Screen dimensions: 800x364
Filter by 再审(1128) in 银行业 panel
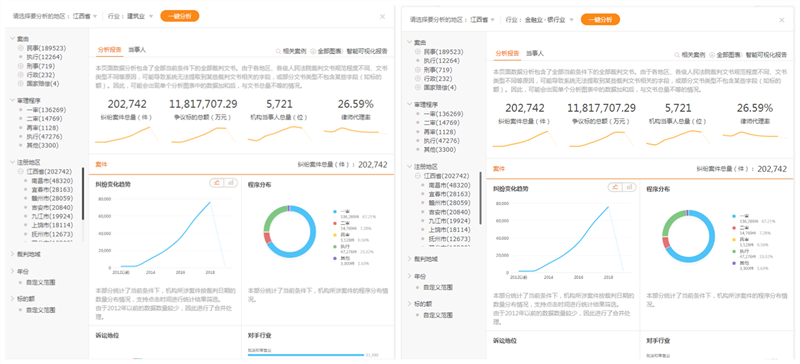pos(440,132)
